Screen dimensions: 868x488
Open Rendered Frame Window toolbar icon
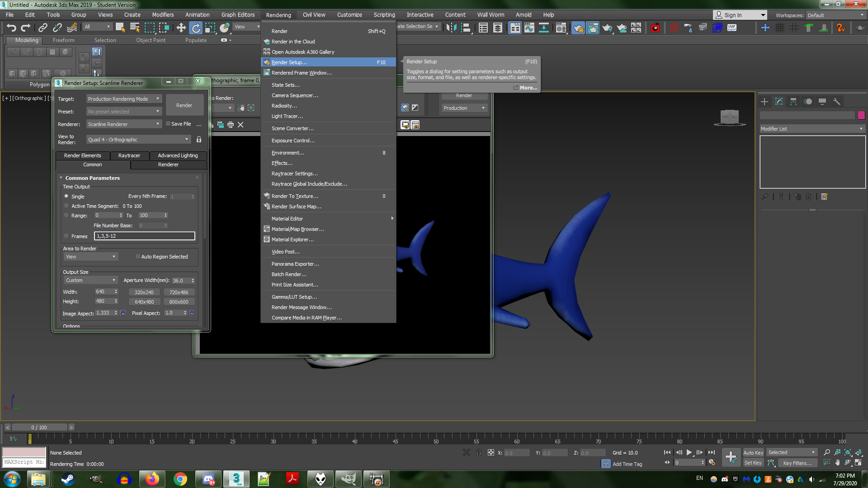592,28
